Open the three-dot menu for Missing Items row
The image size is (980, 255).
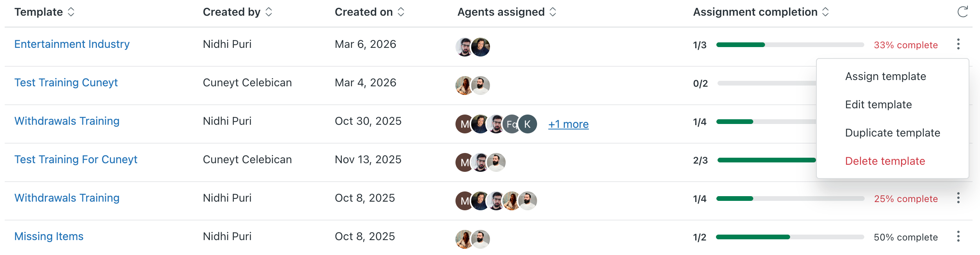pyautogui.click(x=958, y=236)
